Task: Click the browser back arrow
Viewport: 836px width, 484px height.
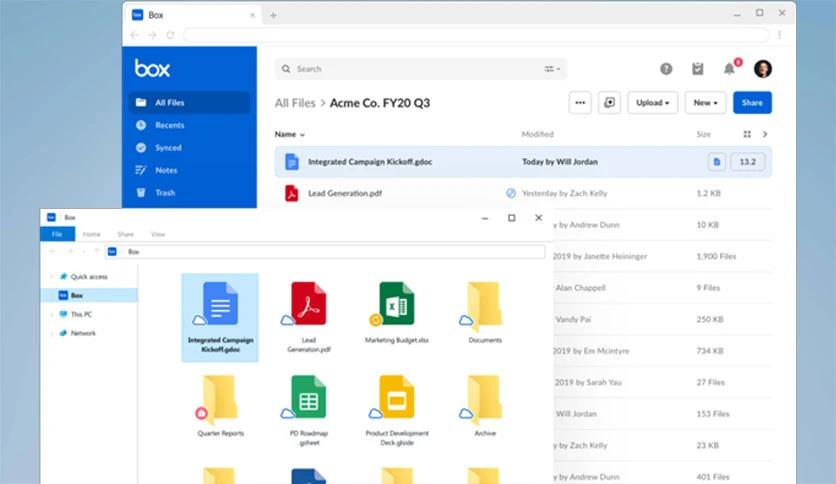Action: pyautogui.click(x=134, y=35)
